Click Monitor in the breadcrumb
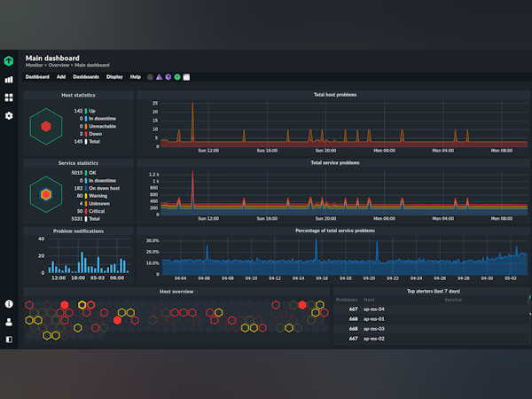 (x=35, y=65)
